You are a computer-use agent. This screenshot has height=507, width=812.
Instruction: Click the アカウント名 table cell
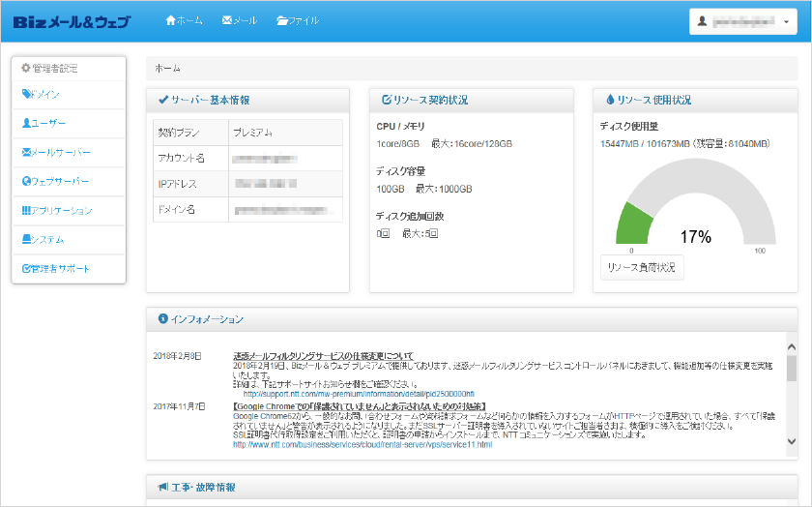tap(190, 158)
